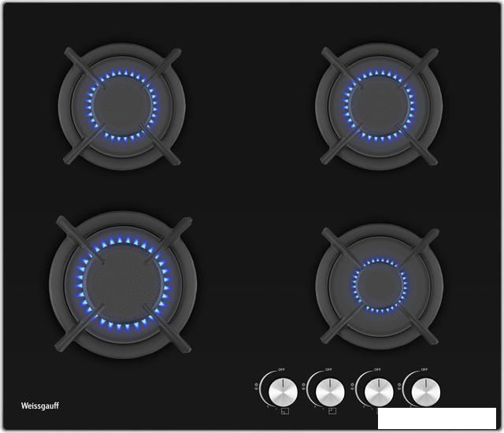Click the large bottom-left gas burner
The image size is (504, 433).
[122, 280]
